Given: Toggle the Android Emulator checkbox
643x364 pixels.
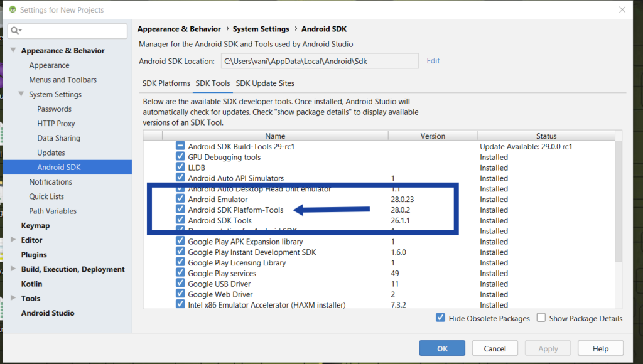Looking at the screenshot, I should (x=180, y=200).
